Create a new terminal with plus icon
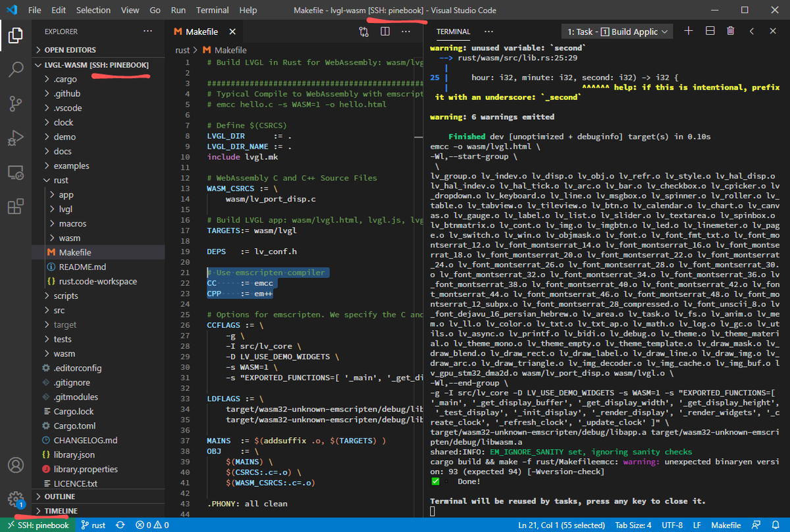This screenshot has height=532, width=790. pos(689,31)
